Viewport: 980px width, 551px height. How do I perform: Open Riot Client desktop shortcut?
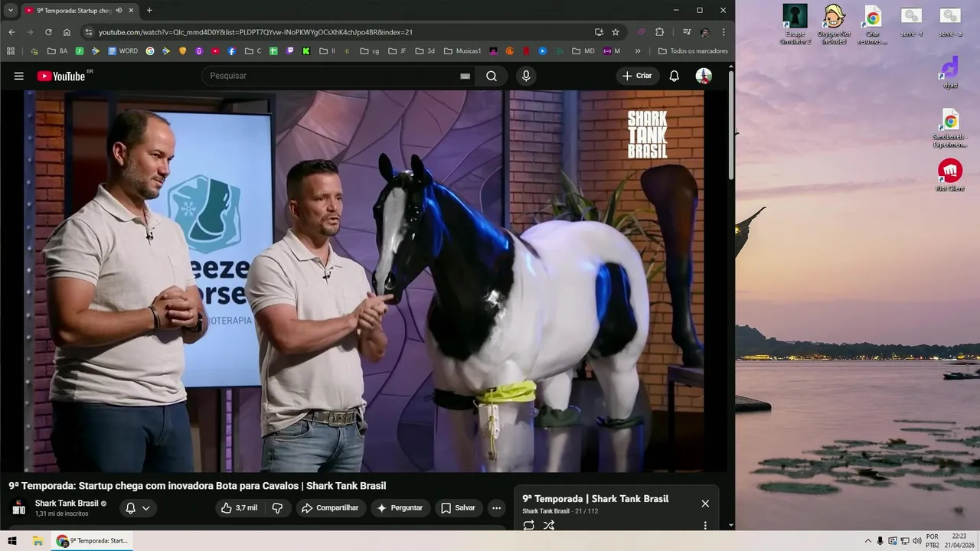pos(950,175)
